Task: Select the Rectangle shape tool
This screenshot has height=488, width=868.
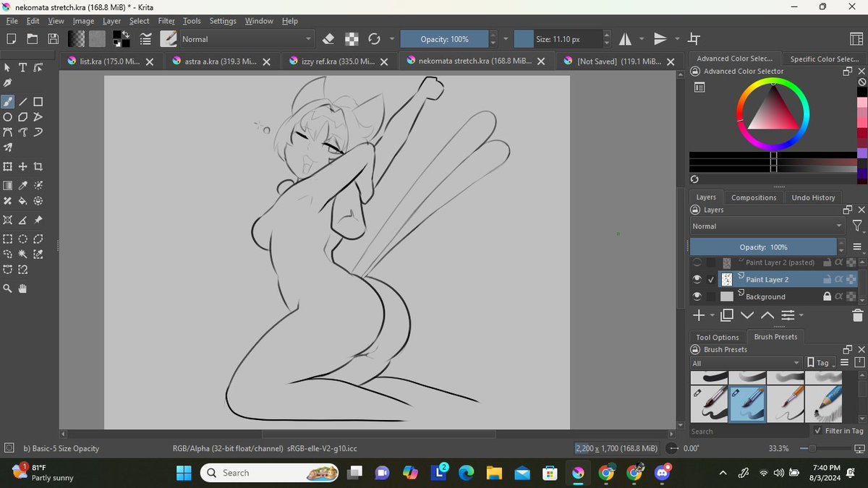Action: [x=38, y=102]
